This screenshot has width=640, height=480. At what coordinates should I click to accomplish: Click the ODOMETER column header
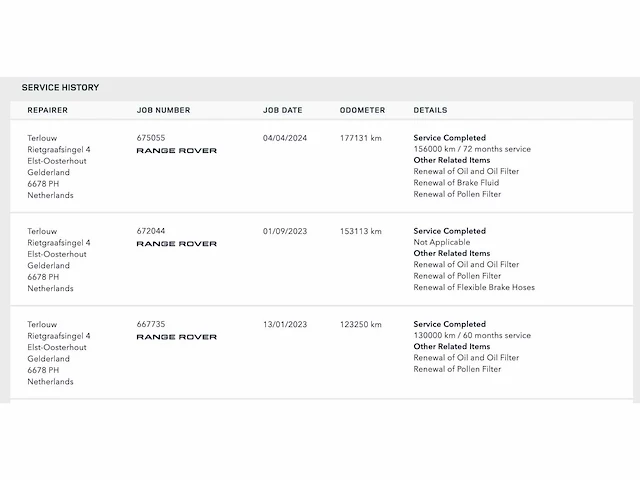click(362, 110)
